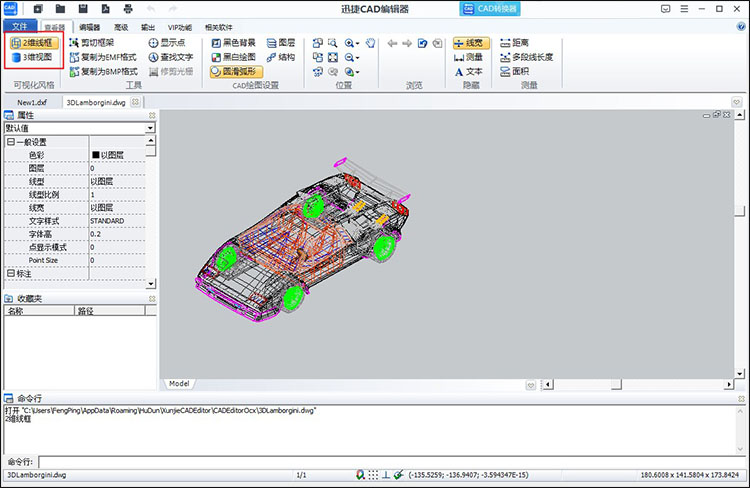Go to next view with right arrow
This screenshot has height=488, width=750.
coord(407,44)
